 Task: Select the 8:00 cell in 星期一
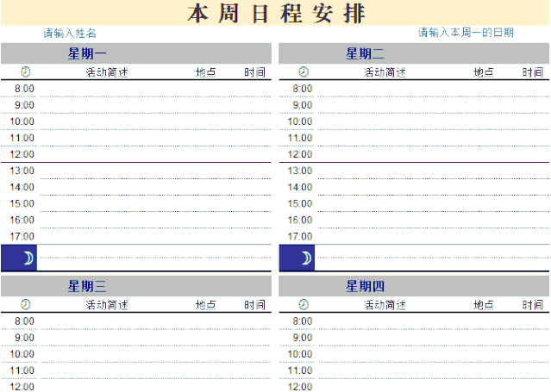click(x=24, y=89)
